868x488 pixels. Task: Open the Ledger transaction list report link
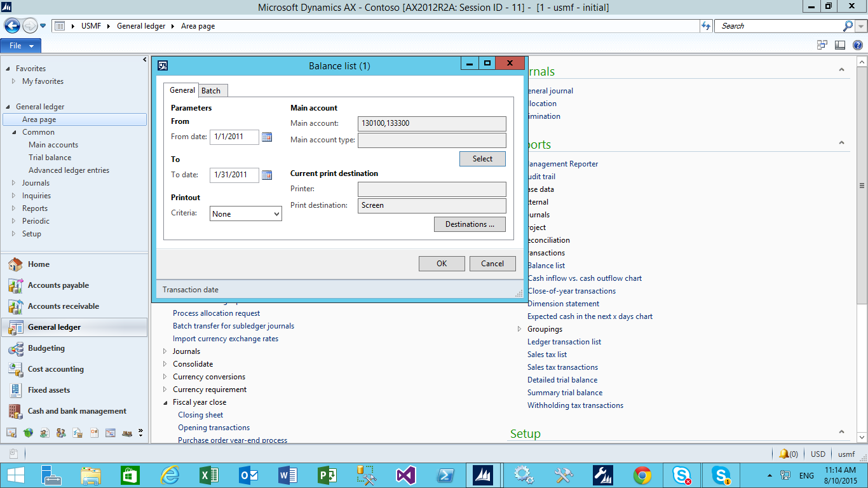tap(564, 342)
